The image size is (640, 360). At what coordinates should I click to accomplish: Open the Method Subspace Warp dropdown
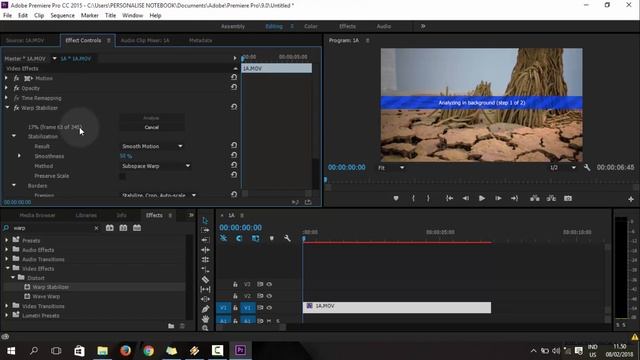(x=156, y=166)
